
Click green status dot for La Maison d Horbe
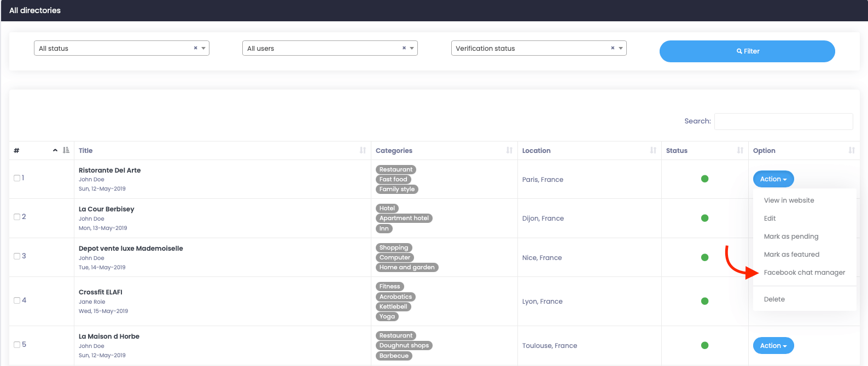pyautogui.click(x=704, y=345)
